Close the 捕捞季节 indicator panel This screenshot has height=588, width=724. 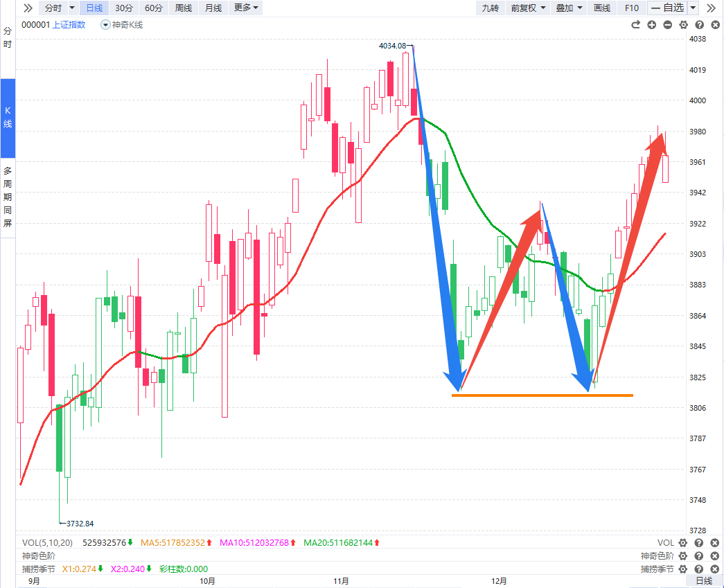pos(715,569)
